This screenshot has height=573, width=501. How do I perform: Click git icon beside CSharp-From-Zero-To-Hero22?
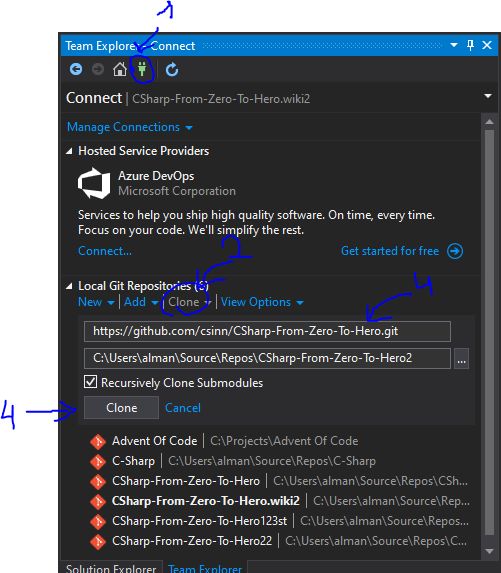point(98,542)
